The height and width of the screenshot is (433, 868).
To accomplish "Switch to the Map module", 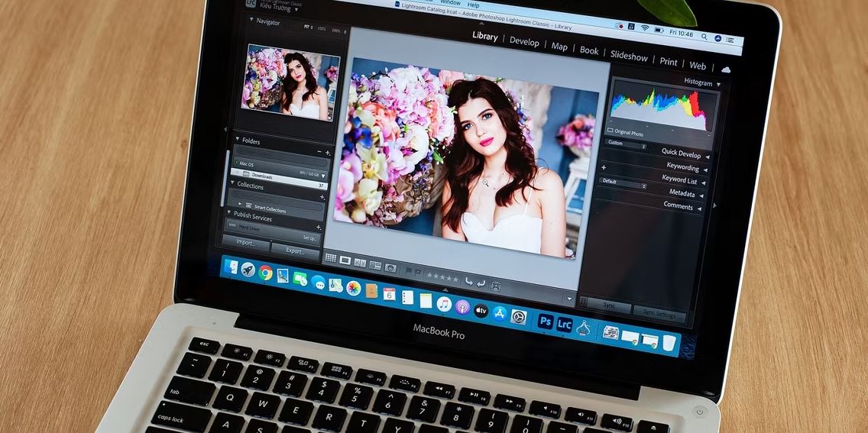I will click(x=559, y=46).
